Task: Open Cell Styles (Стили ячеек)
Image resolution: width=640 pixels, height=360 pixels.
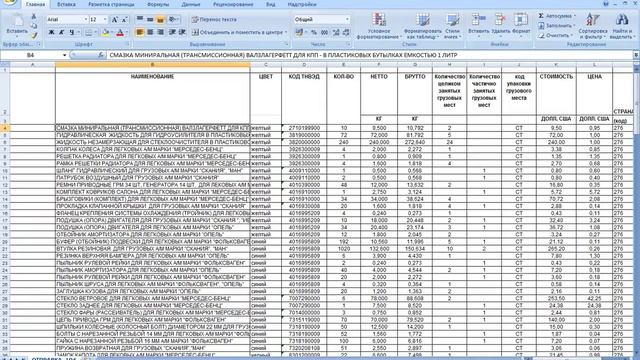Action: point(452,26)
